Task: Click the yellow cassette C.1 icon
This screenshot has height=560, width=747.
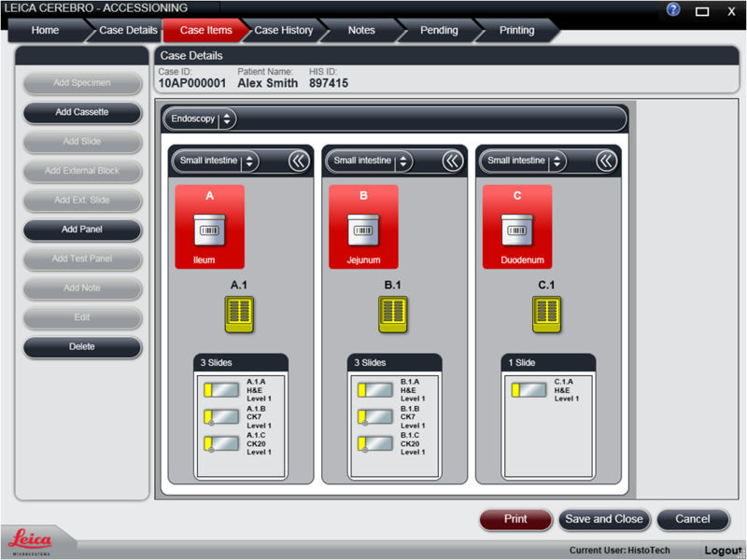Action: [545, 314]
